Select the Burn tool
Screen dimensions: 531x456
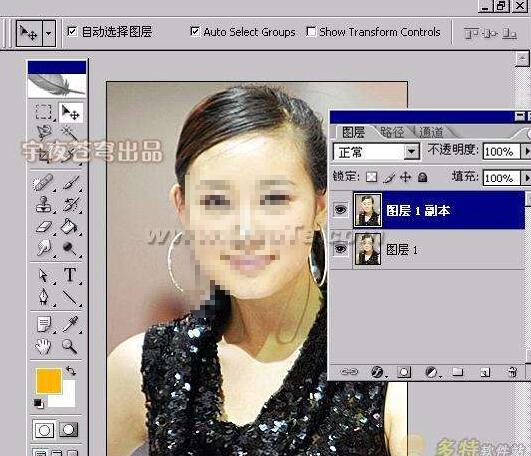(70, 248)
